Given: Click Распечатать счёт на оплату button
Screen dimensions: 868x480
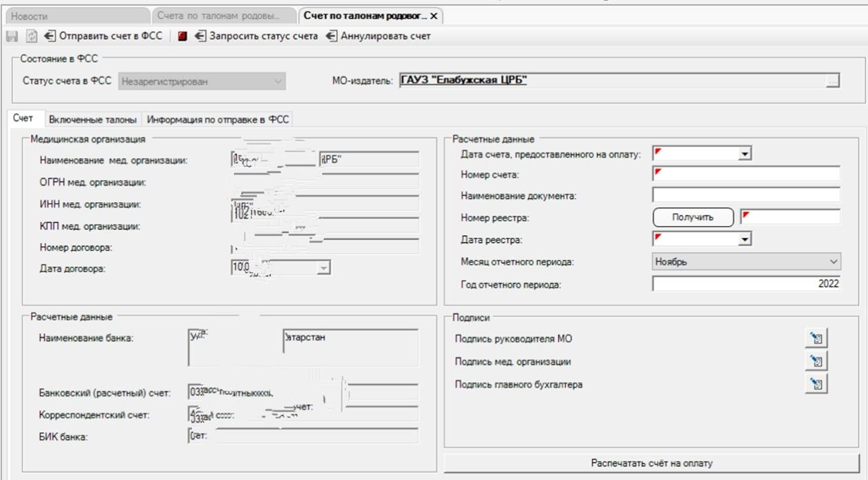Looking at the screenshot, I should coord(652,463).
